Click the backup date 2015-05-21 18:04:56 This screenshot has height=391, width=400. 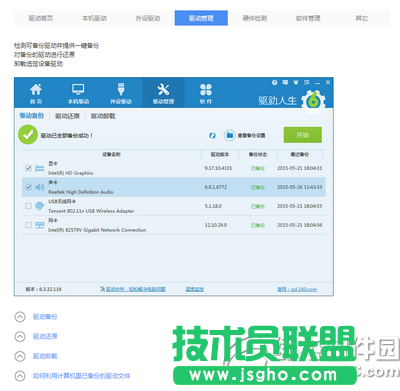[x=300, y=225]
